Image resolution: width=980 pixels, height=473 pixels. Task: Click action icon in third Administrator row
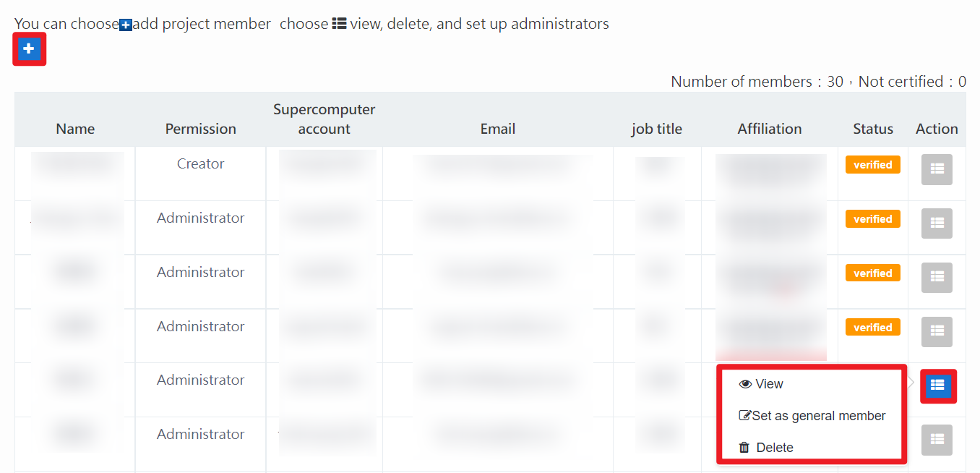point(937,331)
